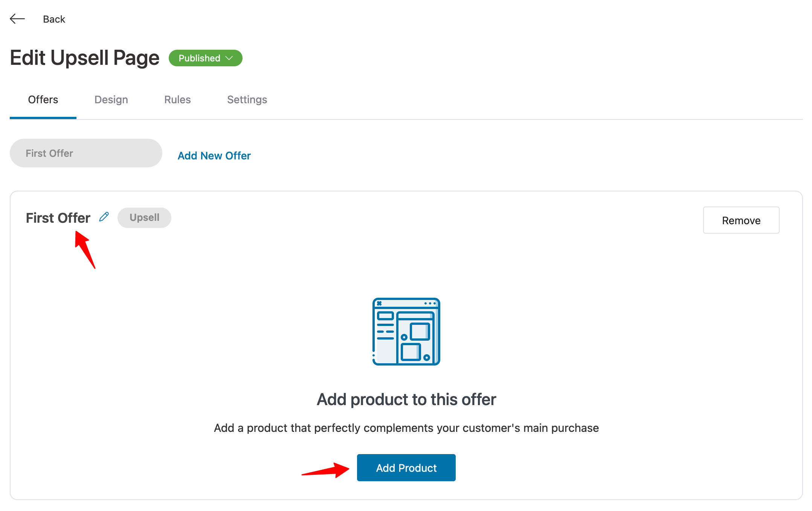This screenshot has height=511, width=812.
Task: Click the Back text label
Action: pyautogui.click(x=54, y=19)
